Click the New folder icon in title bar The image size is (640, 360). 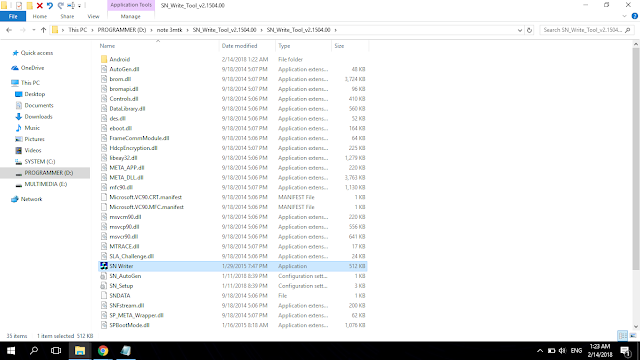pos(29,5)
